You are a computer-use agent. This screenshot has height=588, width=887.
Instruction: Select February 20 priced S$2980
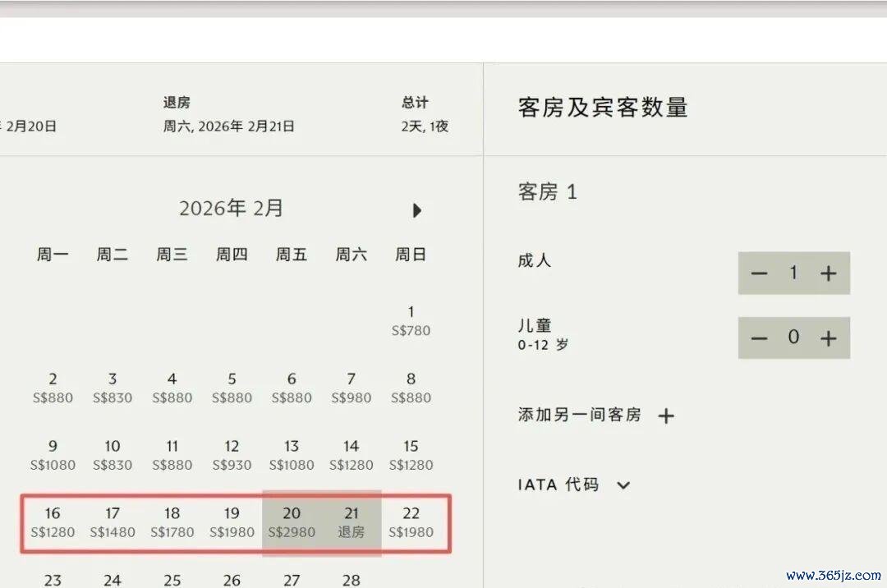292,522
